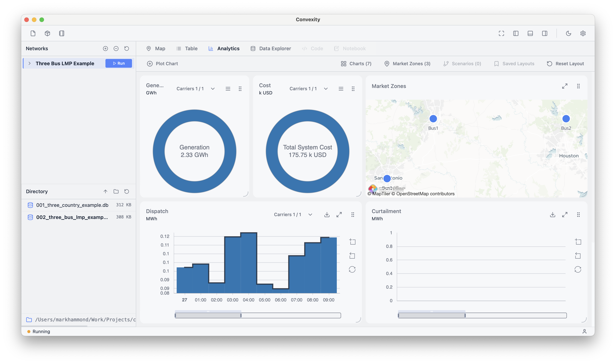Viewport: 616px width, 364px height.
Task: Run the Three Bus LMP Example network
Action: (119, 63)
